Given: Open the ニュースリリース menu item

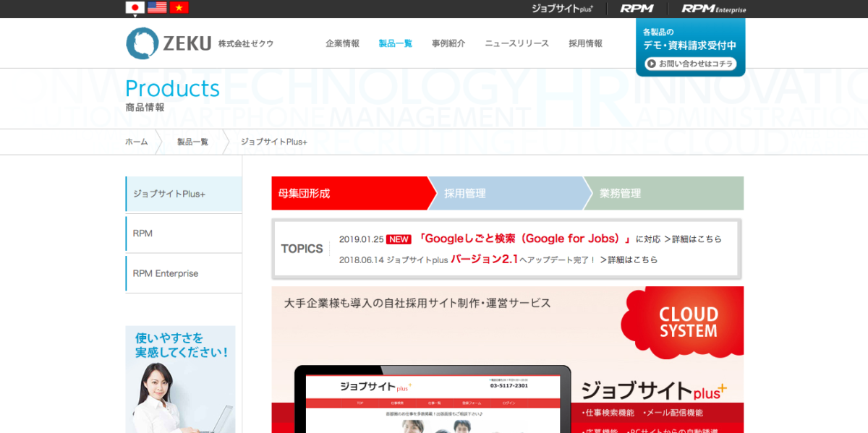Looking at the screenshot, I should [x=516, y=43].
